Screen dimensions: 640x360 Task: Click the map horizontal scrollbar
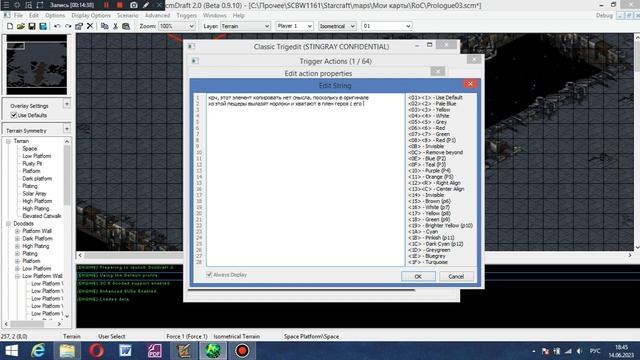click(x=130, y=255)
